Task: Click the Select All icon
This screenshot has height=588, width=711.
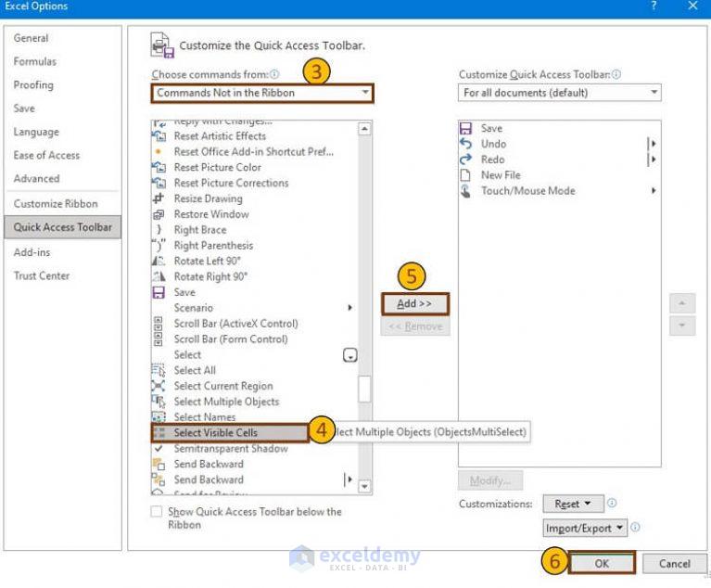Action: [159, 370]
